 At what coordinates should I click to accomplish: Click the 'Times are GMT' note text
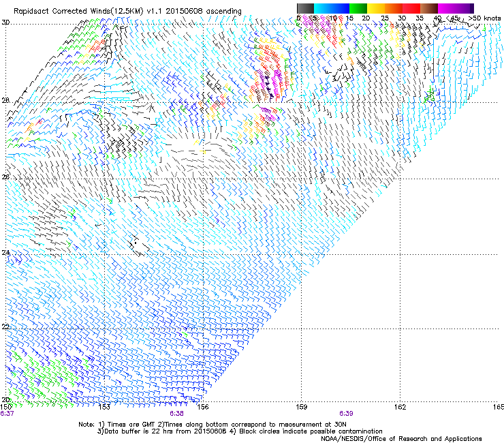click(131, 425)
